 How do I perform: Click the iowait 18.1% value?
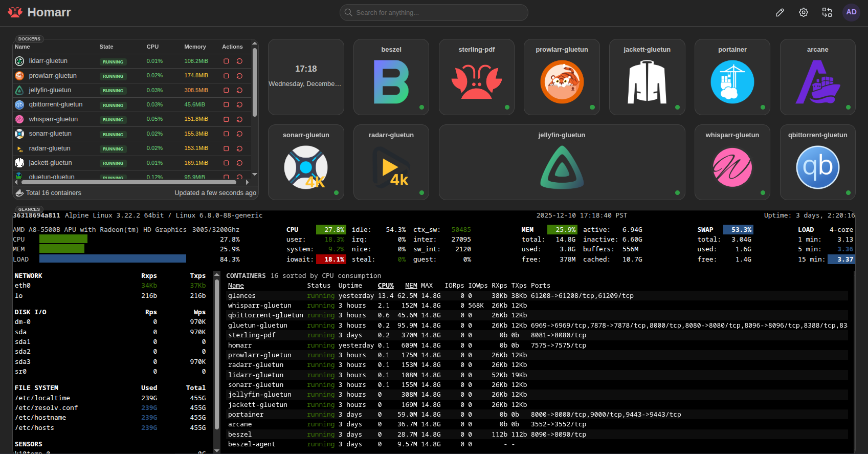[x=331, y=260]
